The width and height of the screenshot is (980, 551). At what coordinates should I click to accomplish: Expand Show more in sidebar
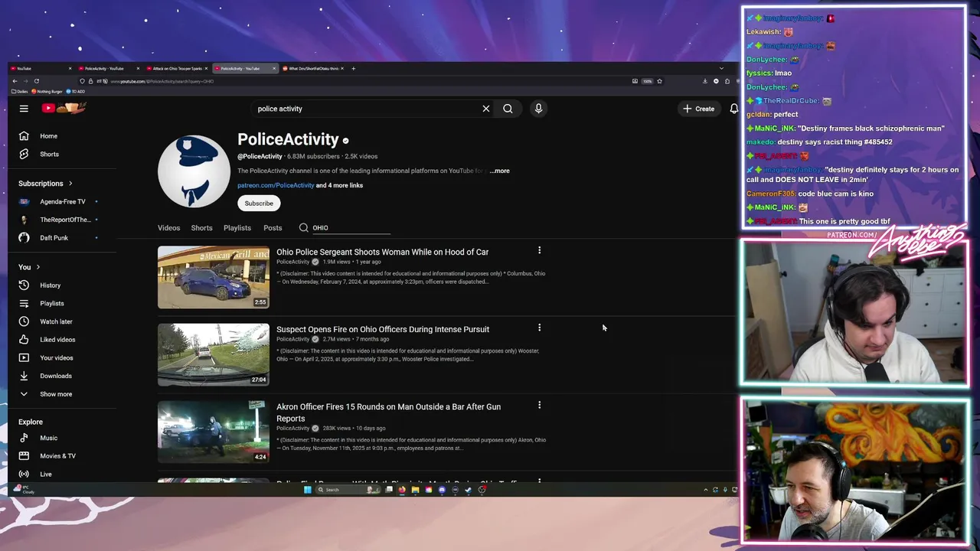(56, 394)
